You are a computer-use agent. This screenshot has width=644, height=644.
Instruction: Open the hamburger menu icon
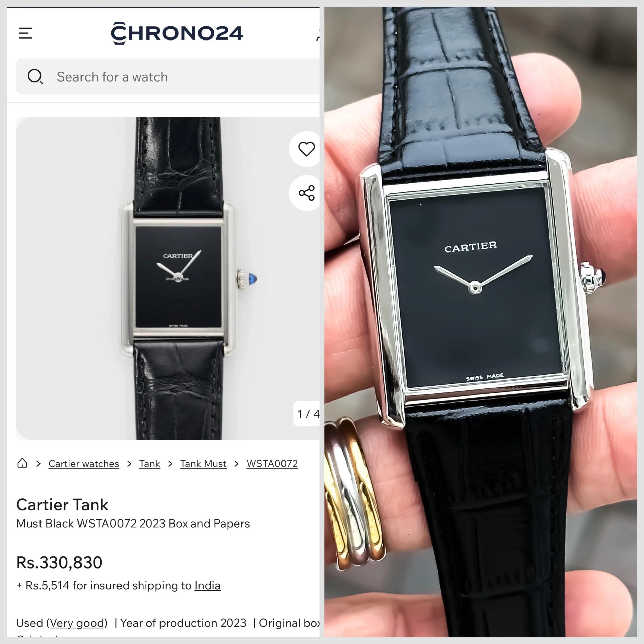[25, 33]
